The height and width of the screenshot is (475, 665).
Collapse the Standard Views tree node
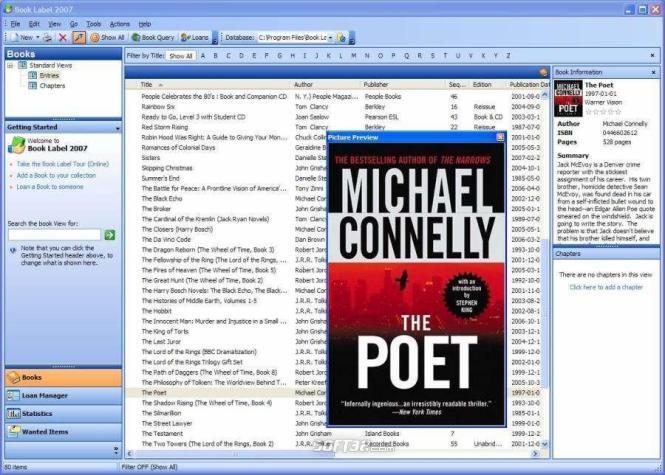click(10, 65)
